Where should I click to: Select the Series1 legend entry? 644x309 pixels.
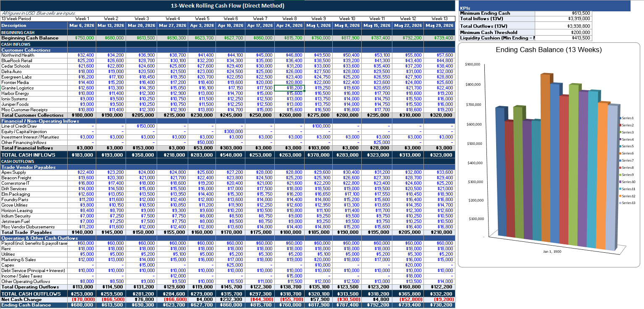pyautogui.click(x=626, y=118)
